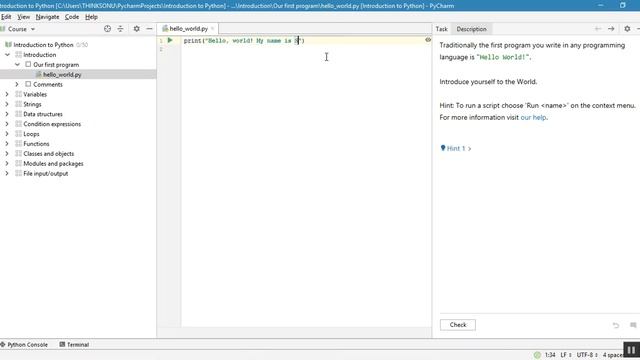Click the Check button
This screenshot has height=360, width=640.
[458, 325]
